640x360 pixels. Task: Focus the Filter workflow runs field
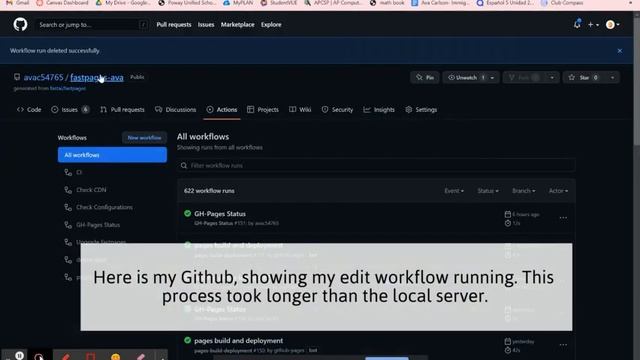click(376, 165)
